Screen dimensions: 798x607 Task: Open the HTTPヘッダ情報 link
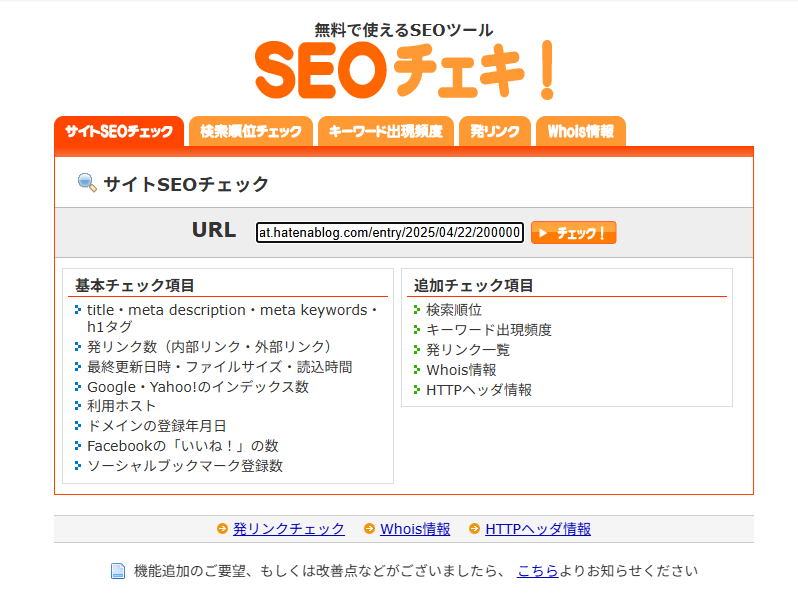tap(538, 529)
